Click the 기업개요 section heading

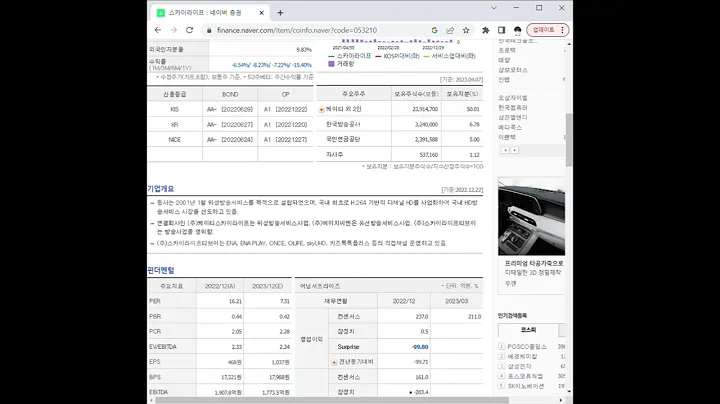point(161,189)
